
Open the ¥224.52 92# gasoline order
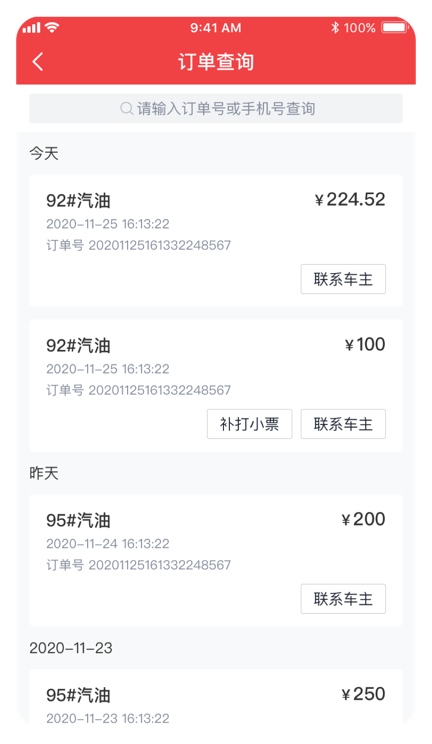click(216, 241)
